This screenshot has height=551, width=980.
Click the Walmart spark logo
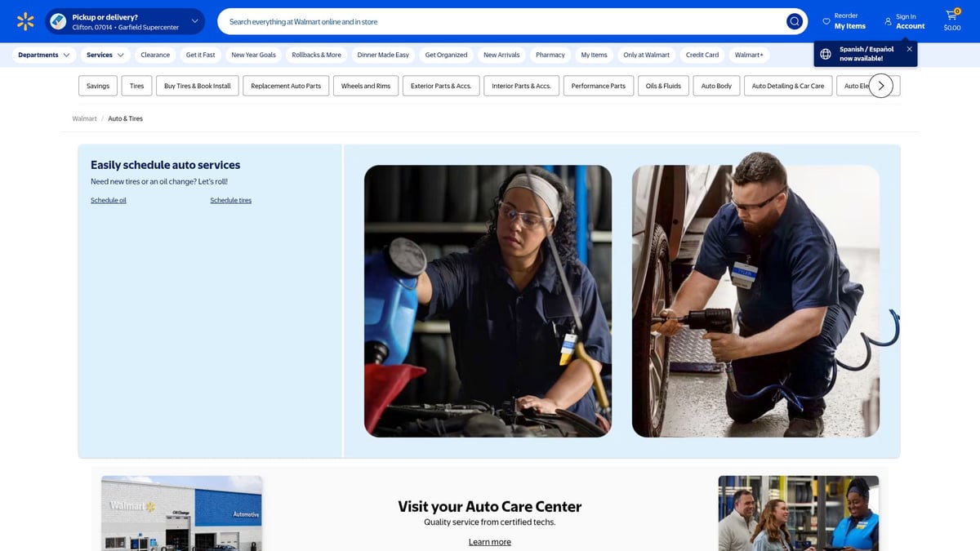coord(24,21)
